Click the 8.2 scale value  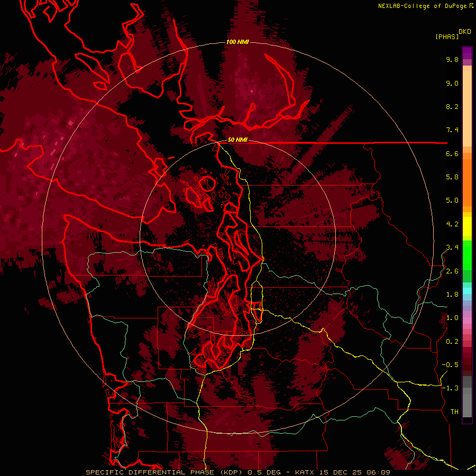tap(452, 106)
